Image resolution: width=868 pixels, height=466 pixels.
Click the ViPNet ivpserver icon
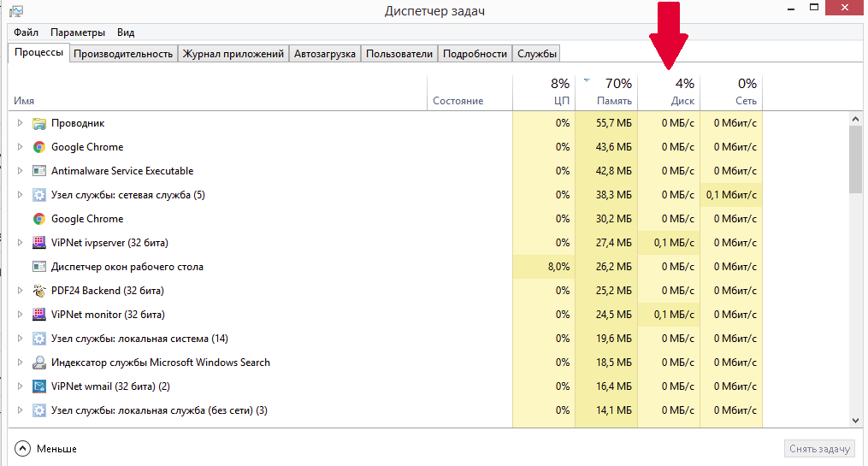point(38,243)
